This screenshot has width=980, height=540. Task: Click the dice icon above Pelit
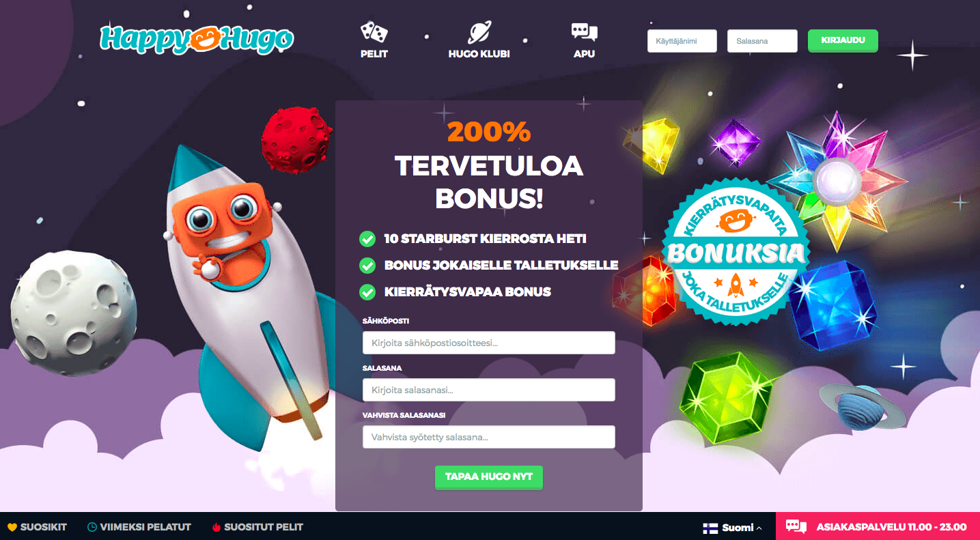pyautogui.click(x=374, y=32)
